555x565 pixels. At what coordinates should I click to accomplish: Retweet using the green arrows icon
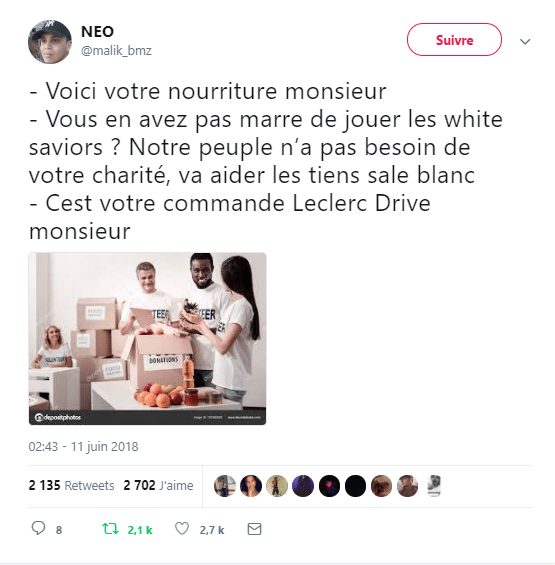pyautogui.click(x=110, y=529)
